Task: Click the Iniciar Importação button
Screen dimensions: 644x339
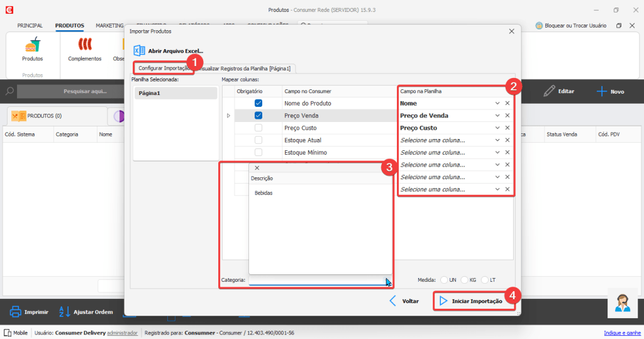Action: pyautogui.click(x=471, y=301)
